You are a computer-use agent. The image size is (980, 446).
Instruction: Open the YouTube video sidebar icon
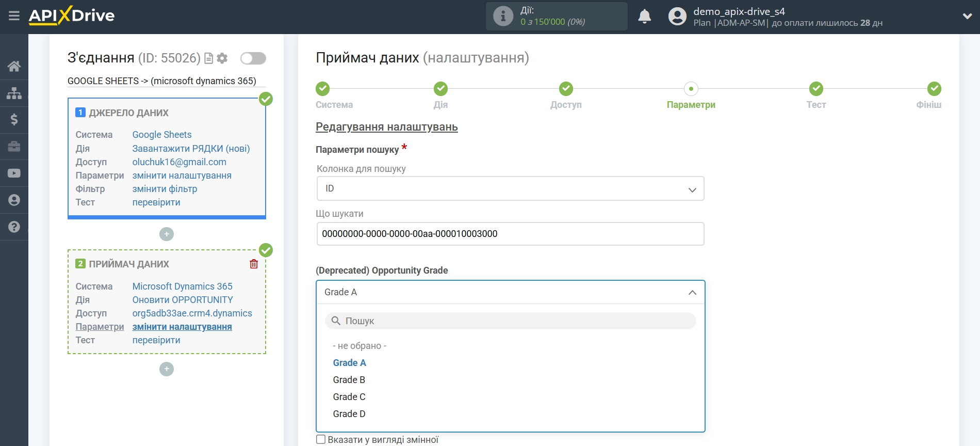(x=14, y=173)
